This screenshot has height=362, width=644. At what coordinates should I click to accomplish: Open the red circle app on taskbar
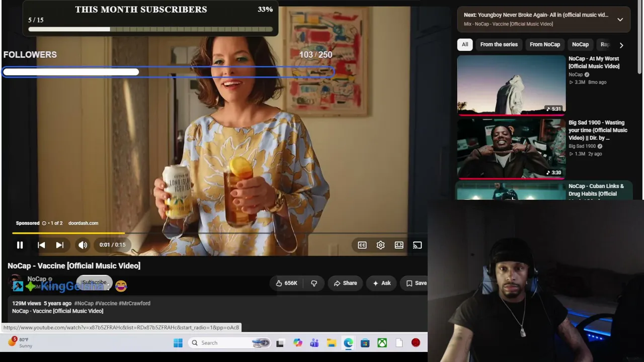pyautogui.click(x=416, y=343)
